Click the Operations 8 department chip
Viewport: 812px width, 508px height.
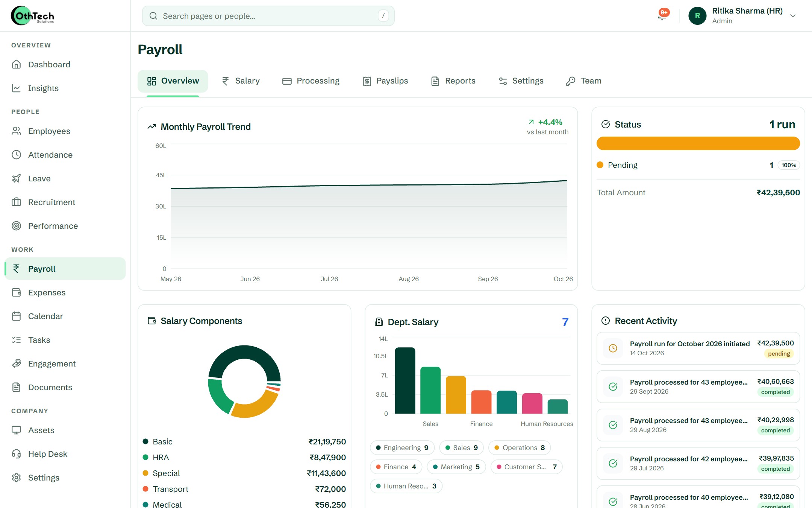pos(520,448)
